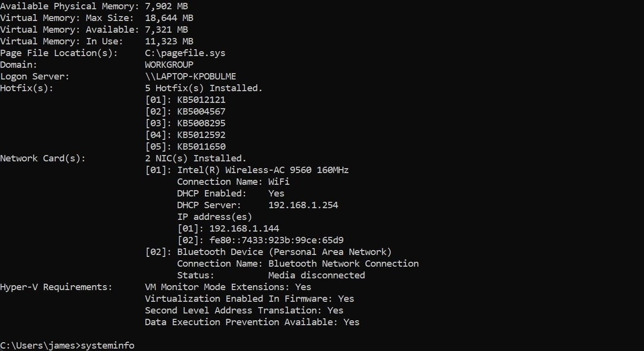
Task: Click the WORKGROUP domain value
Action: (x=169, y=65)
